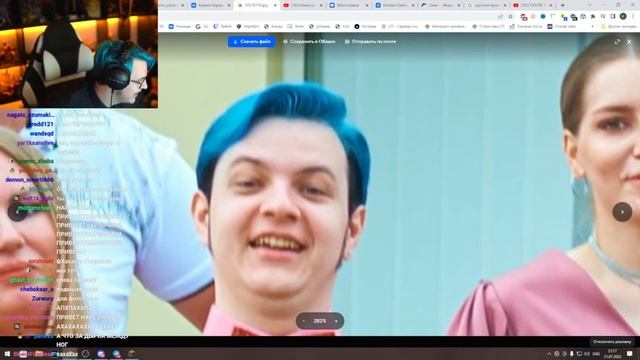Open the green Chrome profile avatar
This screenshot has width=640, height=360.
point(623,16)
